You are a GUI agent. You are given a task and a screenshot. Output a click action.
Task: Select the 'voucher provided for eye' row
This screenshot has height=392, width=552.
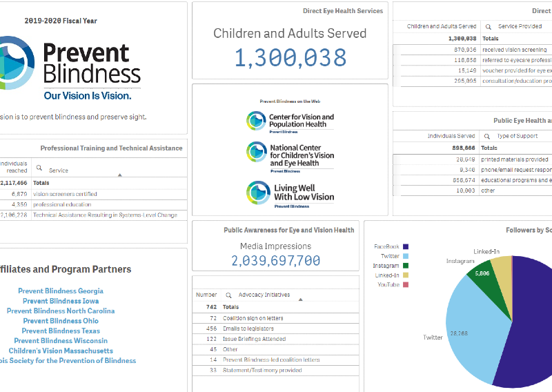473,71
